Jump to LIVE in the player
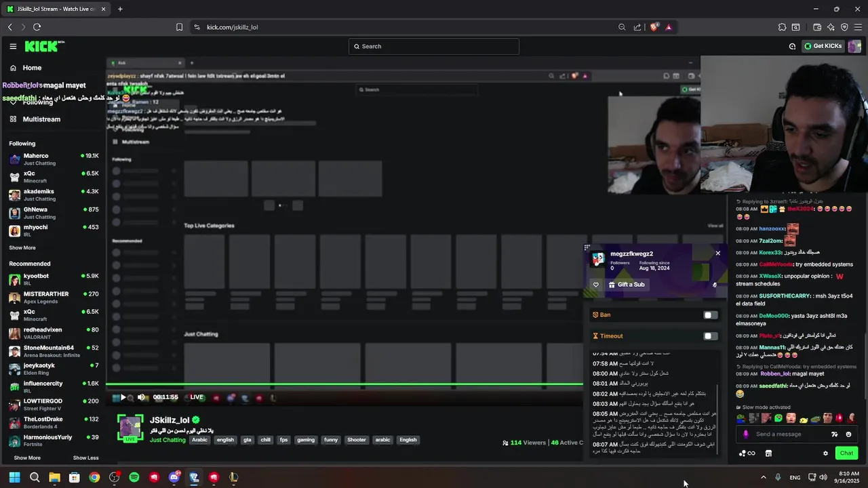 [x=197, y=397]
